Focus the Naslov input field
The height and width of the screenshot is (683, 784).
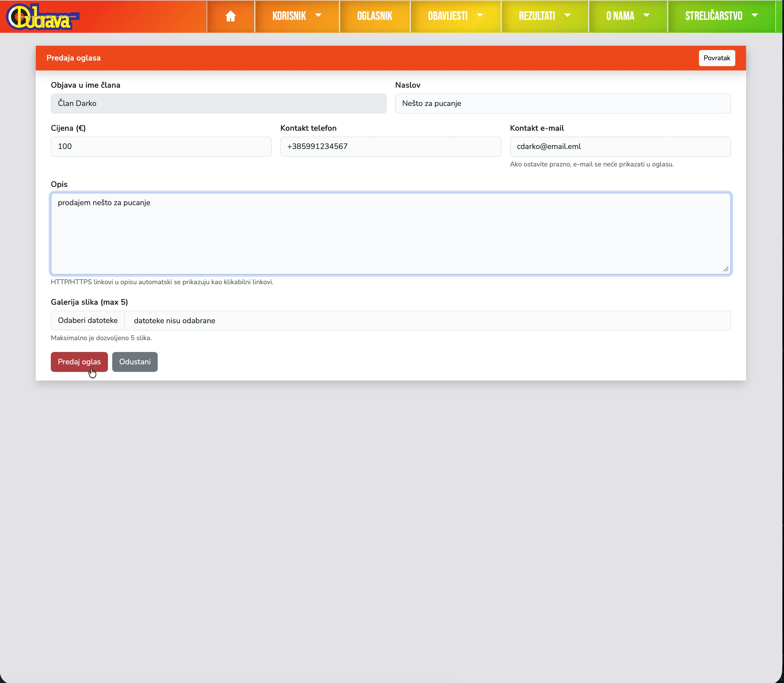(x=563, y=103)
